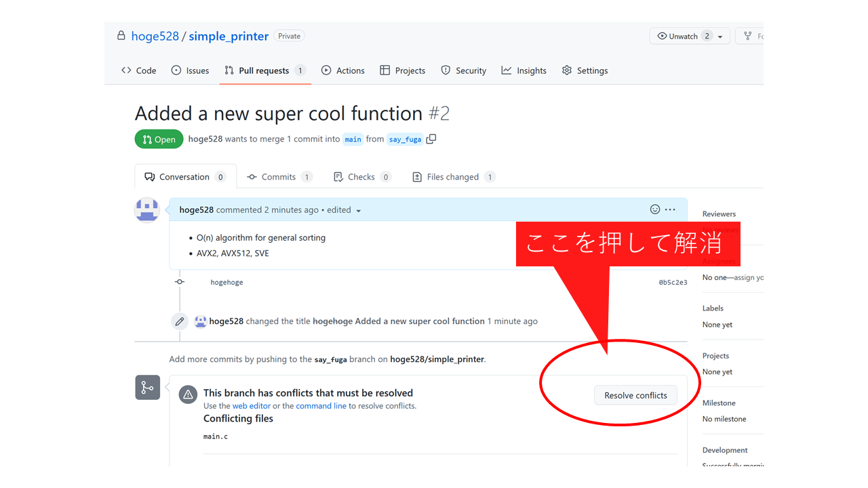This screenshot has width=868, height=488.
Task: Click the hoge528 avatar beside the comment
Action: tap(147, 210)
